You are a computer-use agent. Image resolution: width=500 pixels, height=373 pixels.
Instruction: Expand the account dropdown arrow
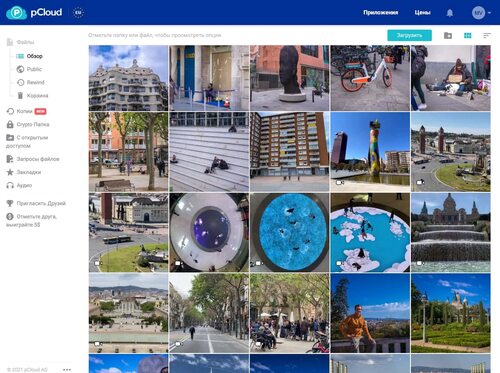[489, 13]
